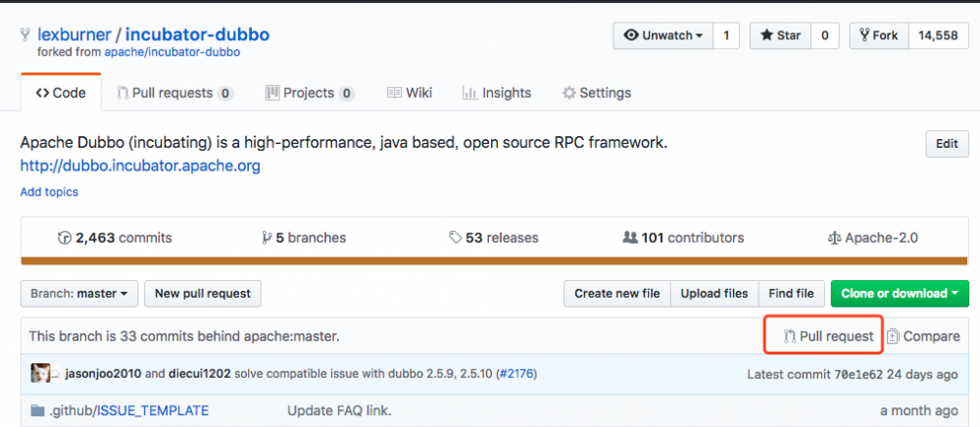Open the Unwatch dropdown
Viewport: 980px width, 427px height.
click(662, 35)
